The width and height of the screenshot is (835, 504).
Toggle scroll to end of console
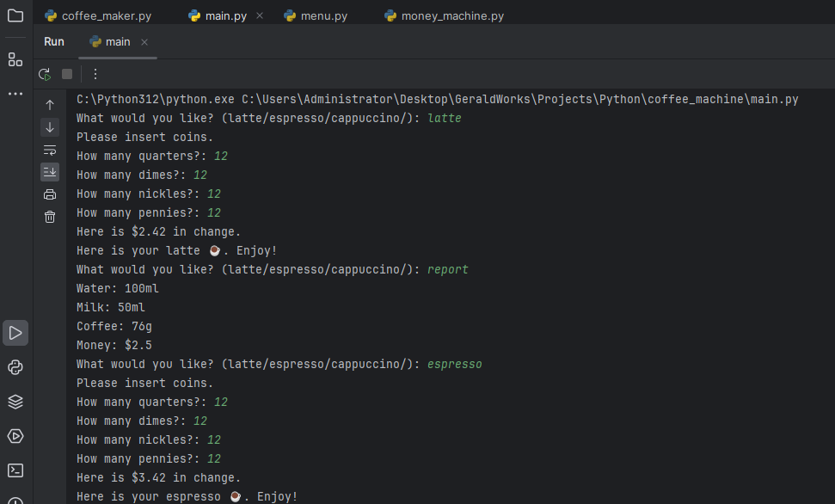point(50,172)
